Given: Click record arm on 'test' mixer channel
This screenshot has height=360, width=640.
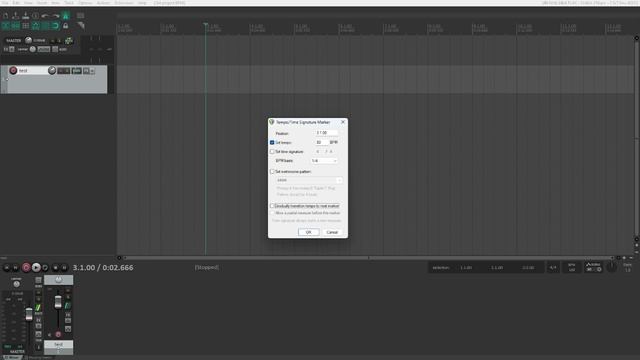Looking at the screenshot, I should tap(58, 335).
